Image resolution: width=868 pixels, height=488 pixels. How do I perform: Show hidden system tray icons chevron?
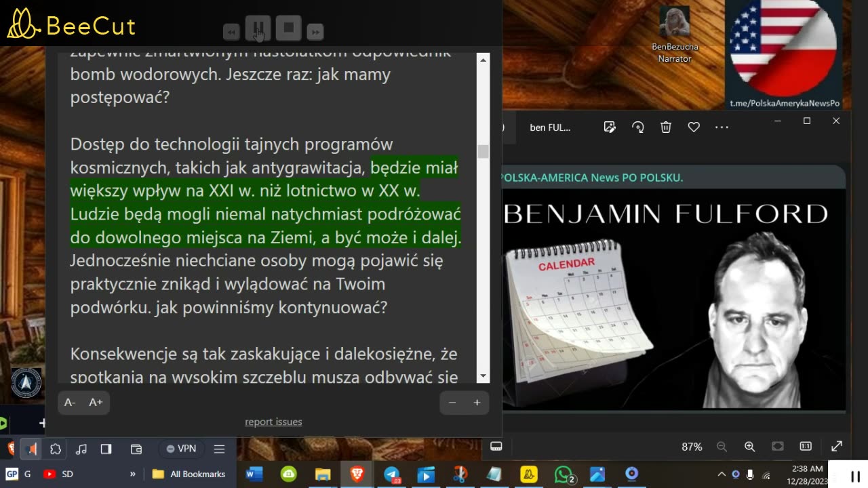pyautogui.click(x=722, y=474)
